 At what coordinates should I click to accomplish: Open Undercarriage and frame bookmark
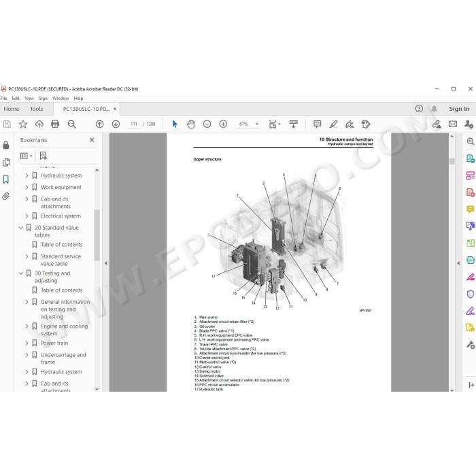tap(63, 358)
